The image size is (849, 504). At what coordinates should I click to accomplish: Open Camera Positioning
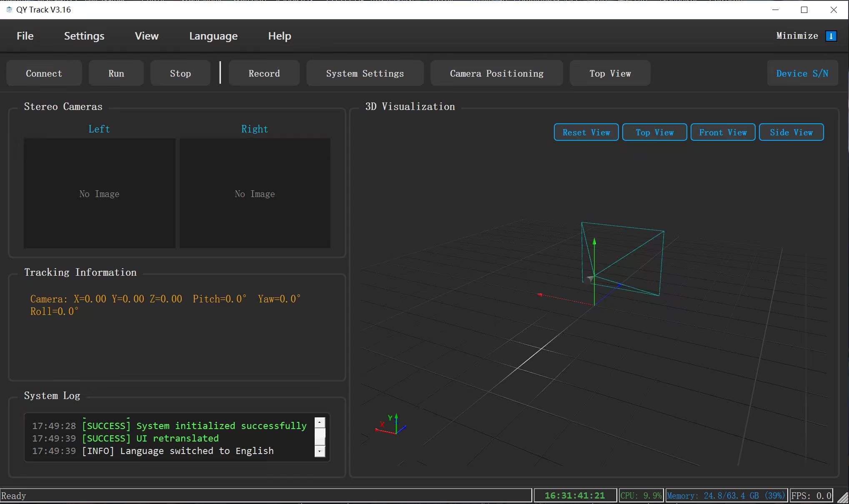[x=497, y=73]
